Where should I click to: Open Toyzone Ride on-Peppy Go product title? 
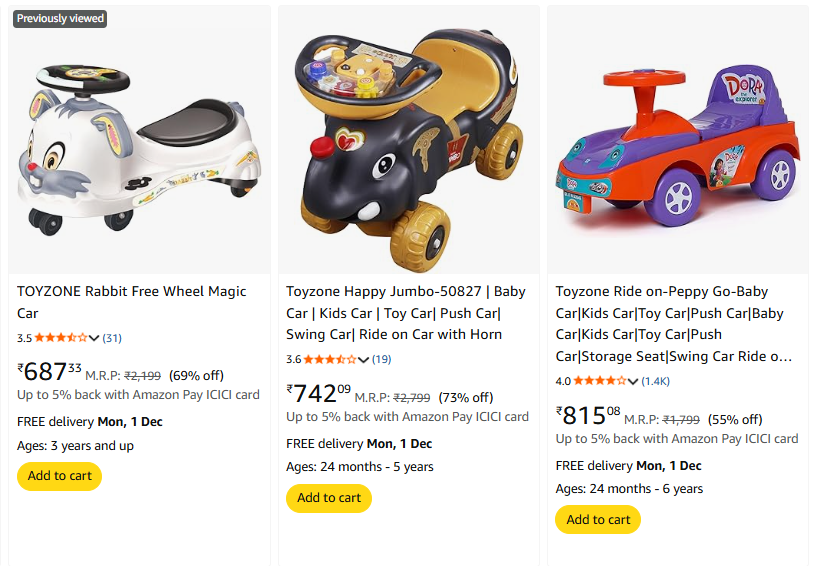[x=674, y=324]
